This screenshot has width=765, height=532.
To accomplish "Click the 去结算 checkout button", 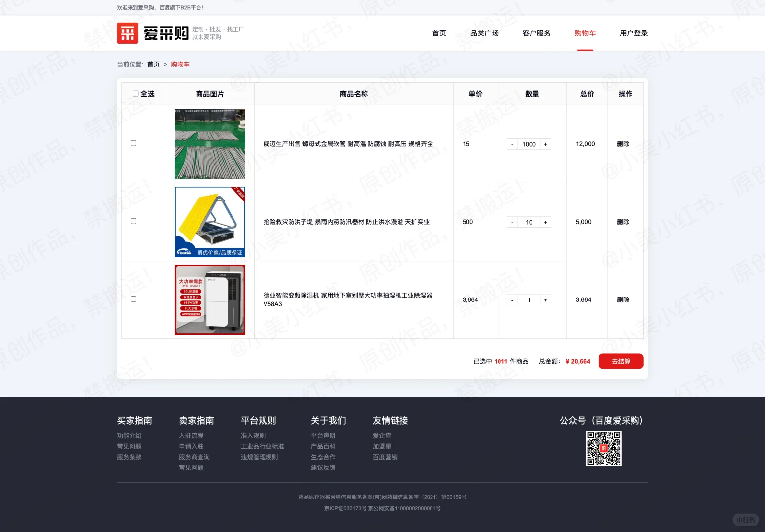I will pos(621,361).
